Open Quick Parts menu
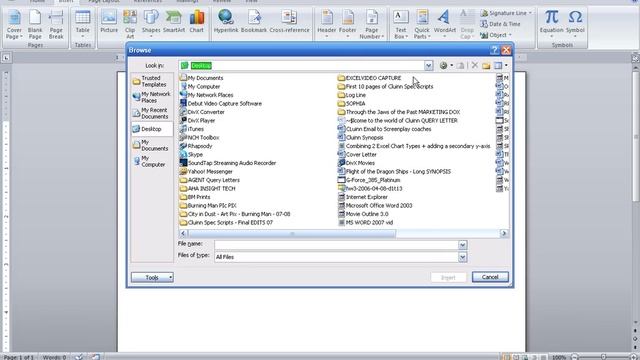 click(x=422, y=24)
